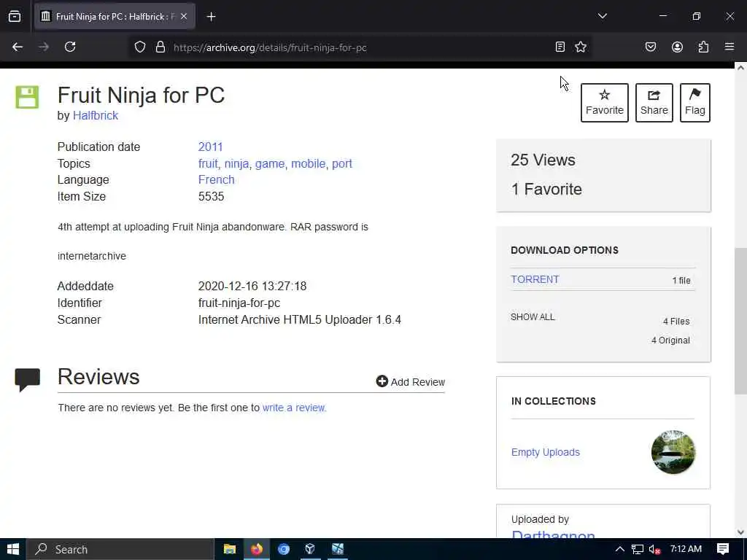Select the internetarchive password text
The height and width of the screenshot is (560, 747).
[x=92, y=256]
